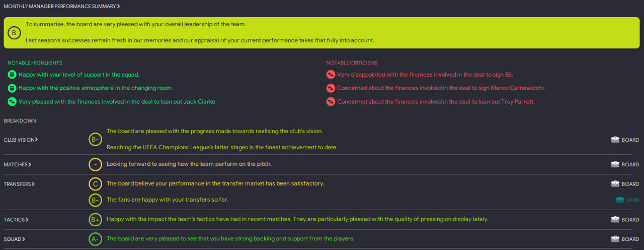Click the Club Vision B- grade badge
Image resolution: width=644 pixels, height=250 pixels.
95,140
